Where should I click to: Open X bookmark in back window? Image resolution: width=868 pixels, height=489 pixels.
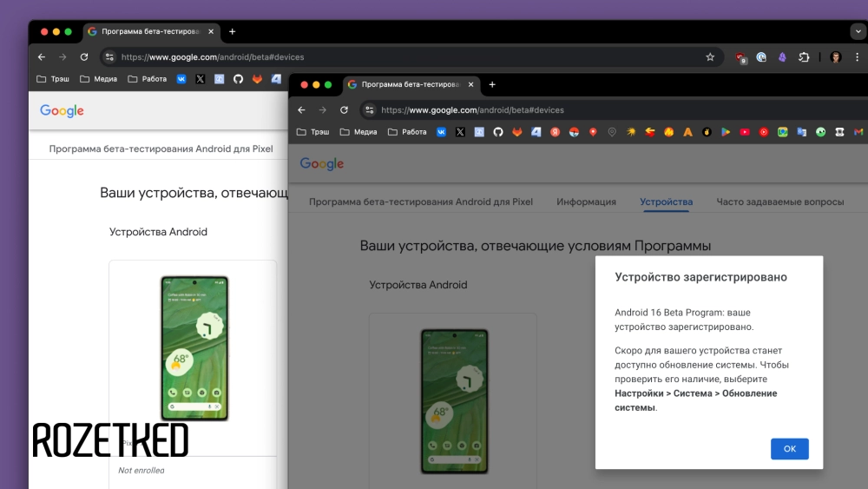pyautogui.click(x=201, y=79)
